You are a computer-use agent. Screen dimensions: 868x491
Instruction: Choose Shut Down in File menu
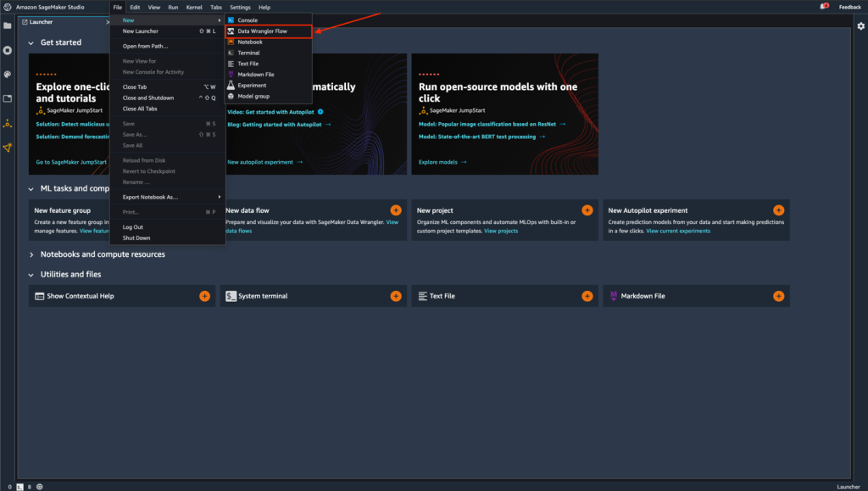tap(167, 238)
